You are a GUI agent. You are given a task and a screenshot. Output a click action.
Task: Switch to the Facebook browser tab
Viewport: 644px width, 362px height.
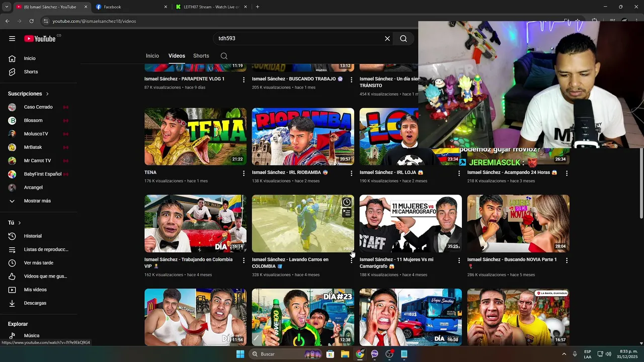tap(132, 7)
